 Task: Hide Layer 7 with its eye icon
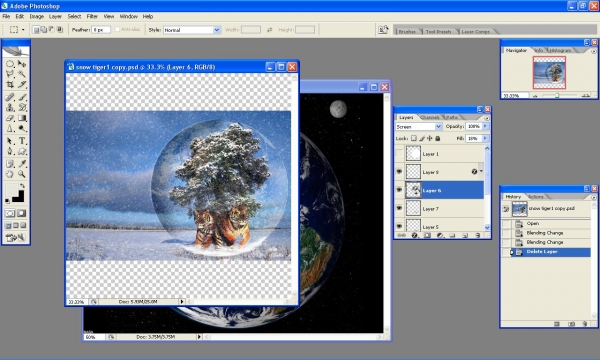pyautogui.click(x=399, y=208)
